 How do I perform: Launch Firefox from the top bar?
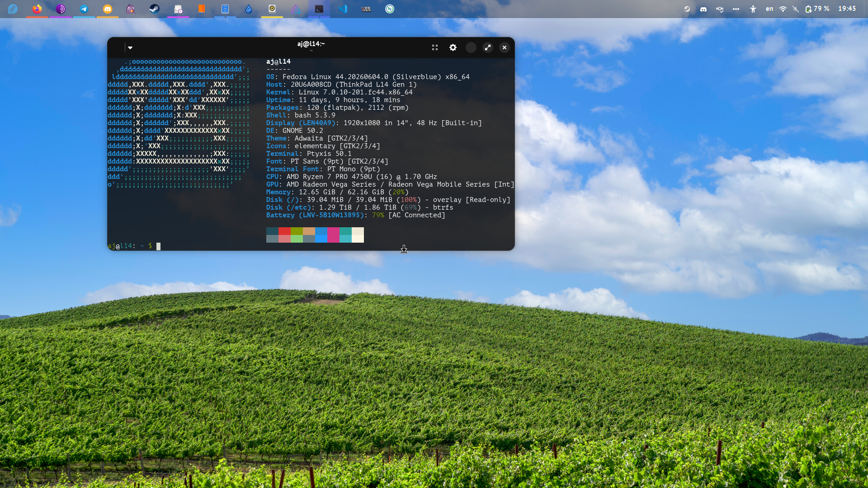point(37,9)
